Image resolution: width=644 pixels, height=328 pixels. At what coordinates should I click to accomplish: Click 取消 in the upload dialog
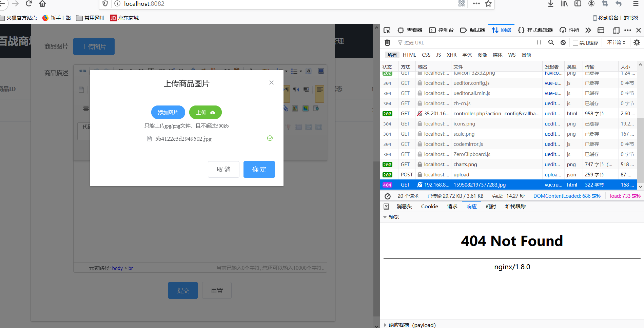coord(223,169)
